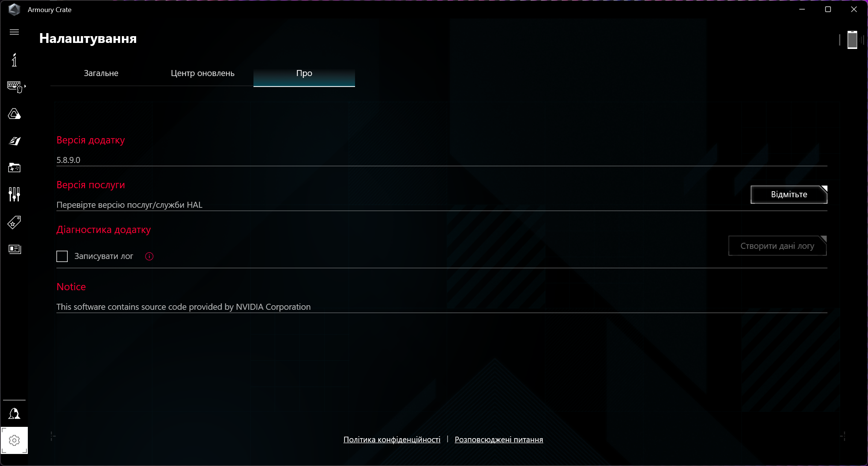Click the Armoury Crate logo icon
This screenshot has width=868, height=466.
click(14, 9)
